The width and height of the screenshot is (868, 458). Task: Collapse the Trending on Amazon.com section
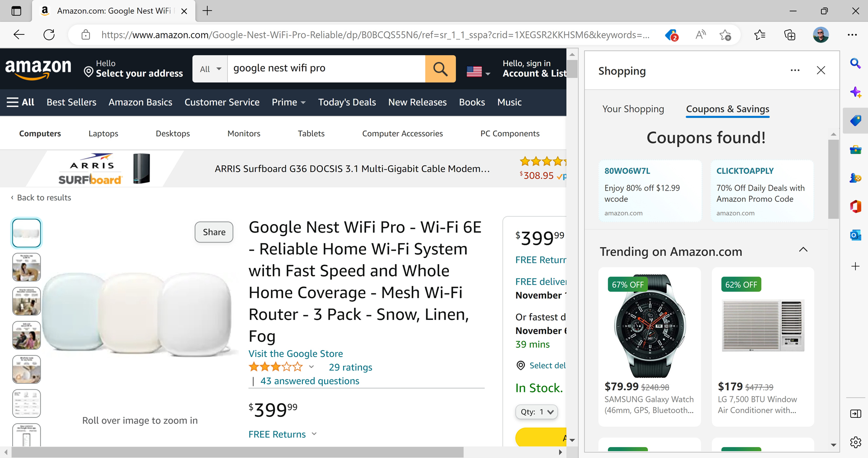(803, 250)
